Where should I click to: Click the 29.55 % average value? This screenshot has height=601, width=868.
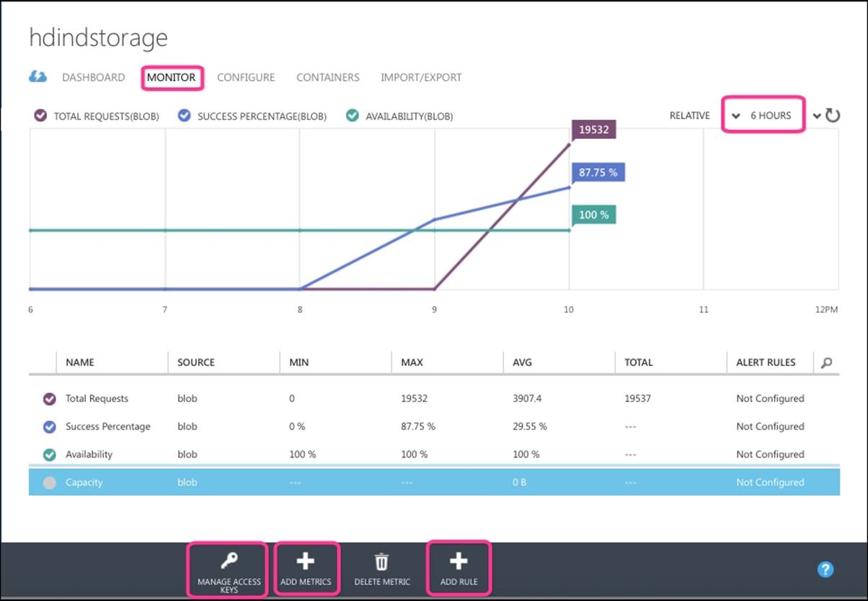530,427
